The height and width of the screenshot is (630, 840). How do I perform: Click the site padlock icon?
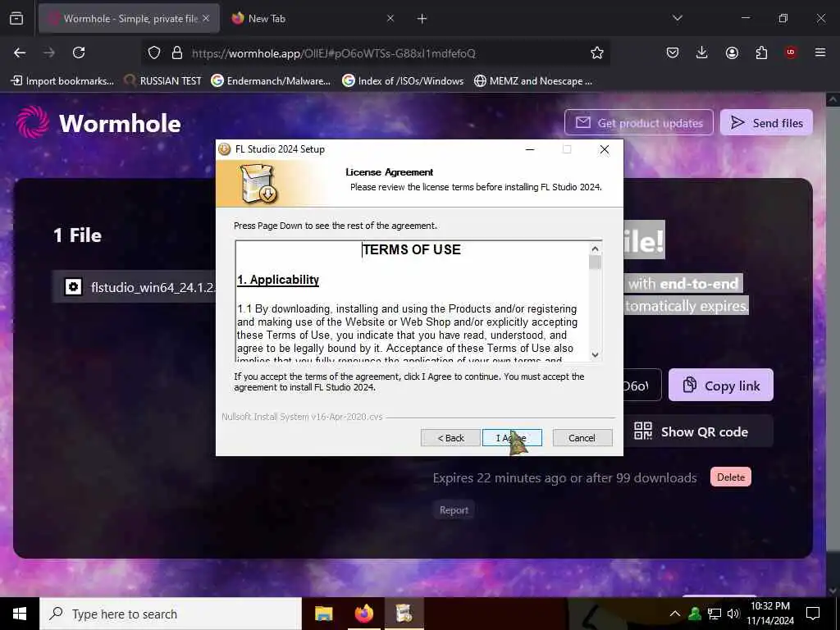177,52
